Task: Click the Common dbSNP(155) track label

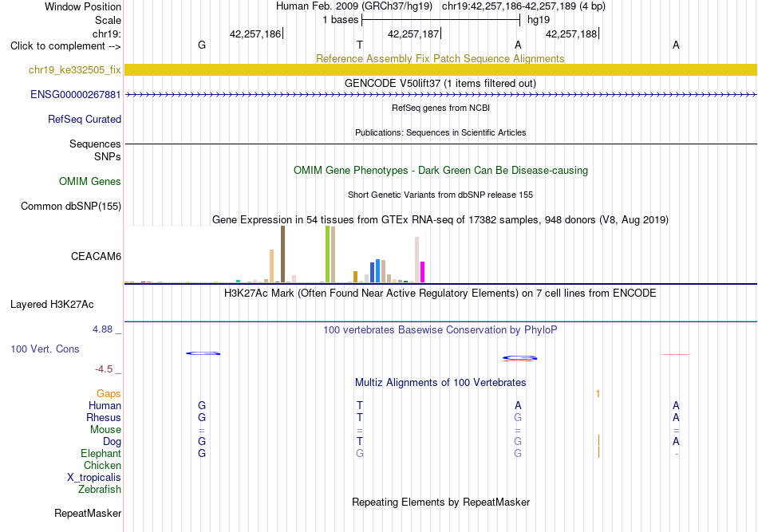Action: (x=70, y=207)
